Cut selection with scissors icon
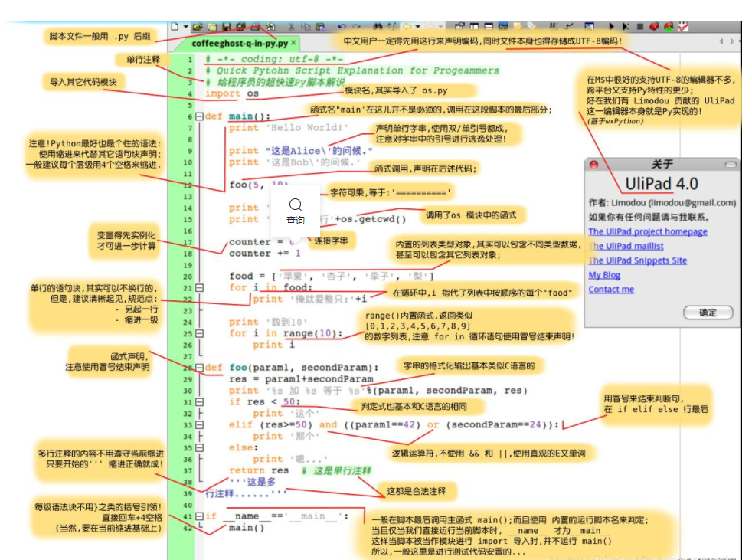Viewport: 752px width, 560px height. (291, 27)
